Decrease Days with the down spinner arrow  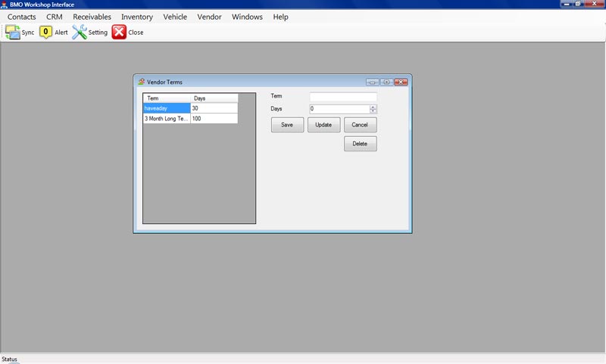tap(373, 111)
